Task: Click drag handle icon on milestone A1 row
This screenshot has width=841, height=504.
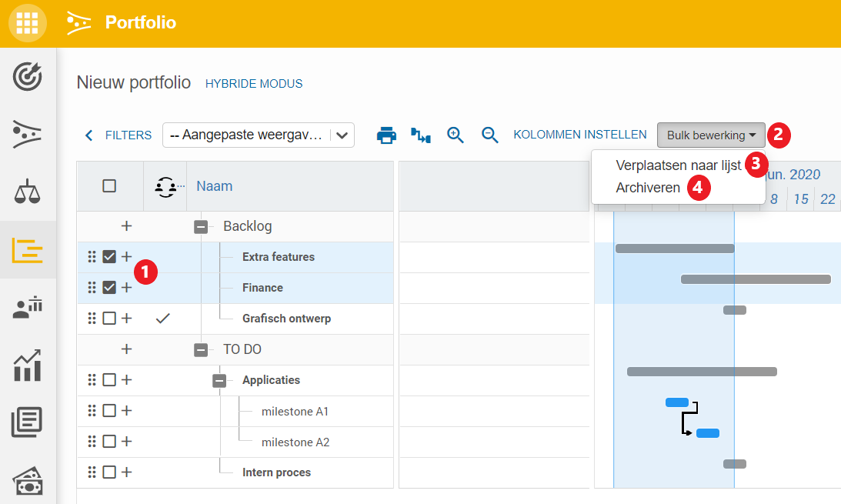Action: [92, 411]
